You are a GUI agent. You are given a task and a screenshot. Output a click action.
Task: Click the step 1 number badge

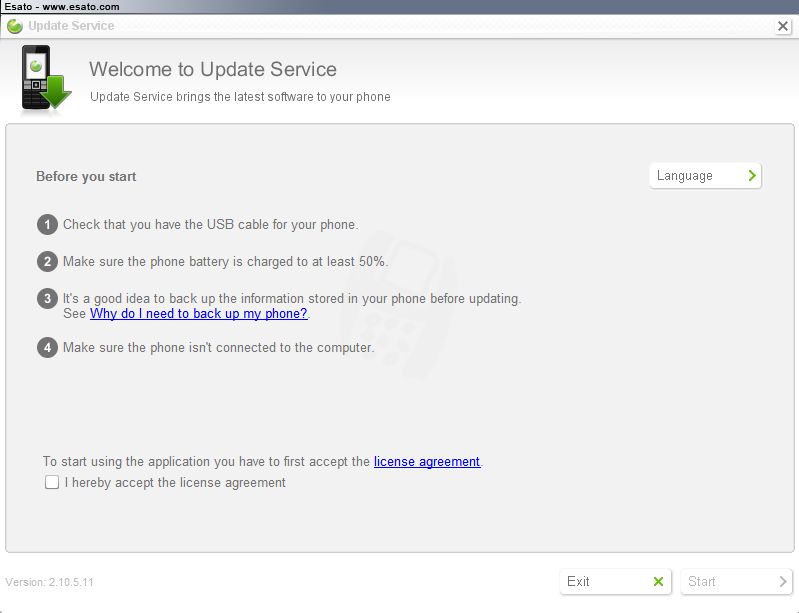pyautogui.click(x=47, y=225)
